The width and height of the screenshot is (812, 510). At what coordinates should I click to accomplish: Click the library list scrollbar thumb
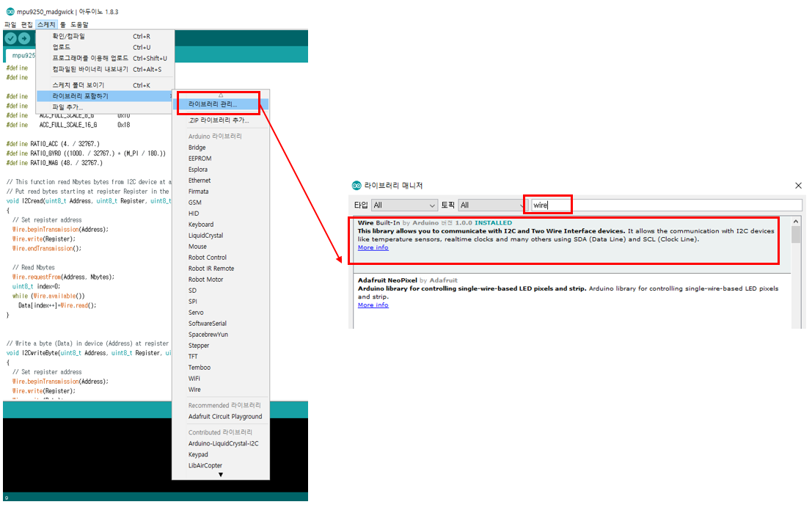(x=796, y=235)
